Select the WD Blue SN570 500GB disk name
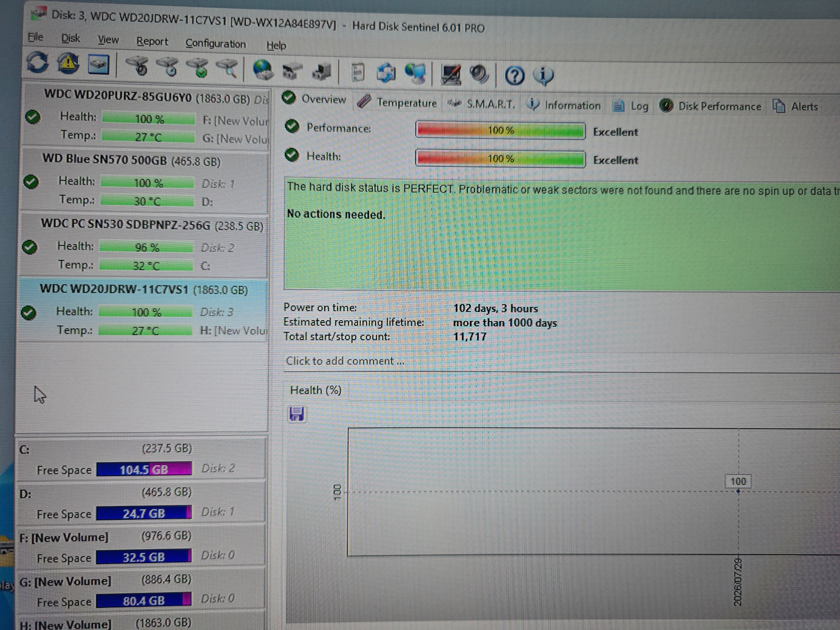 coord(104,159)
